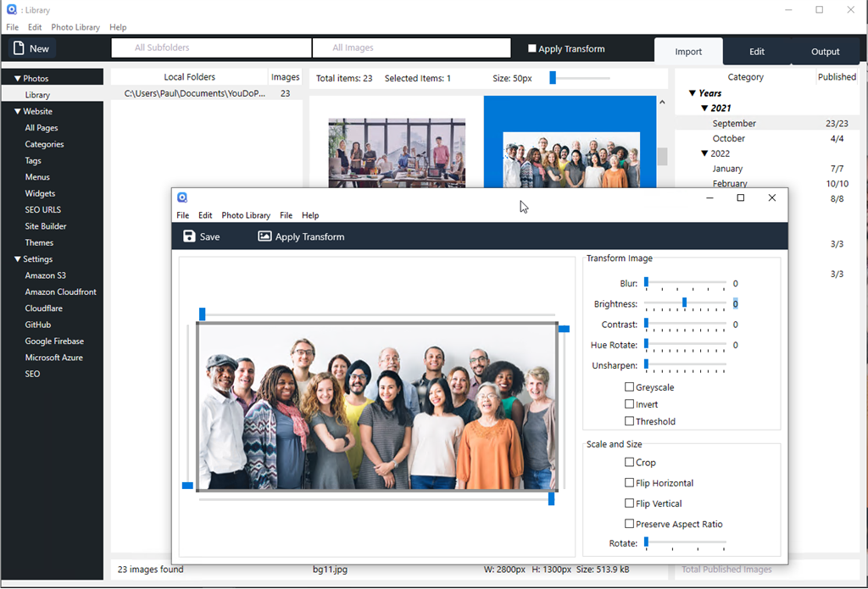Click the crop handle at top-left of image
The width and height of the screenshot is (868, 589).
(x=202, y=314)
